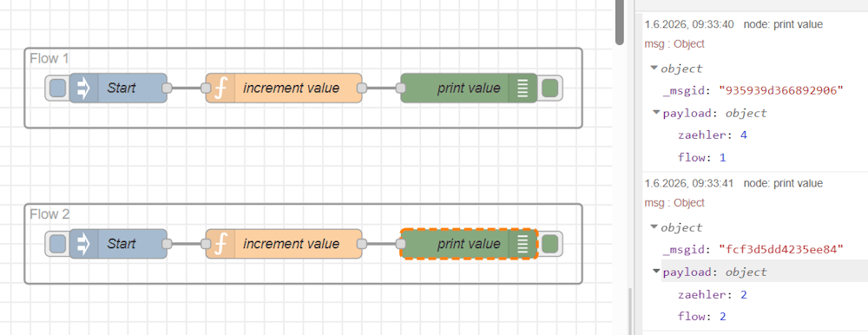The width and height of the screenshot is (868, 335).
Task: Click the input port of Flow 2 increment value
Action: (206, 244)
